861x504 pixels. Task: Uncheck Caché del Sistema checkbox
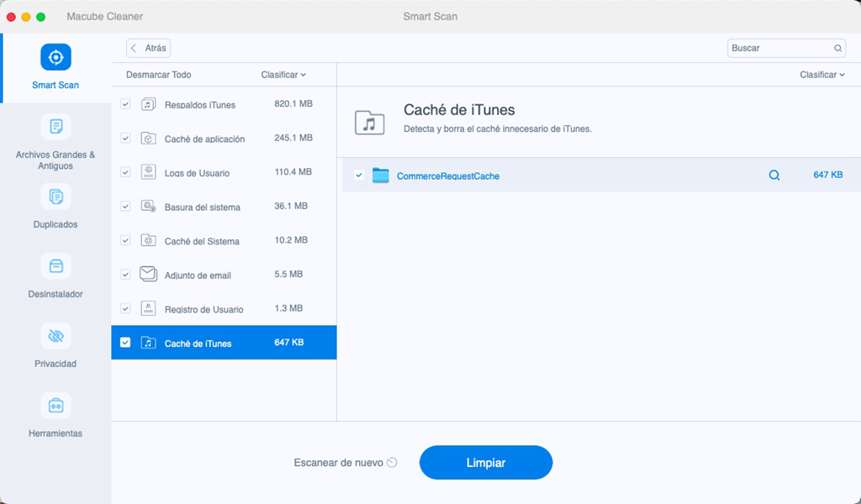126,240
